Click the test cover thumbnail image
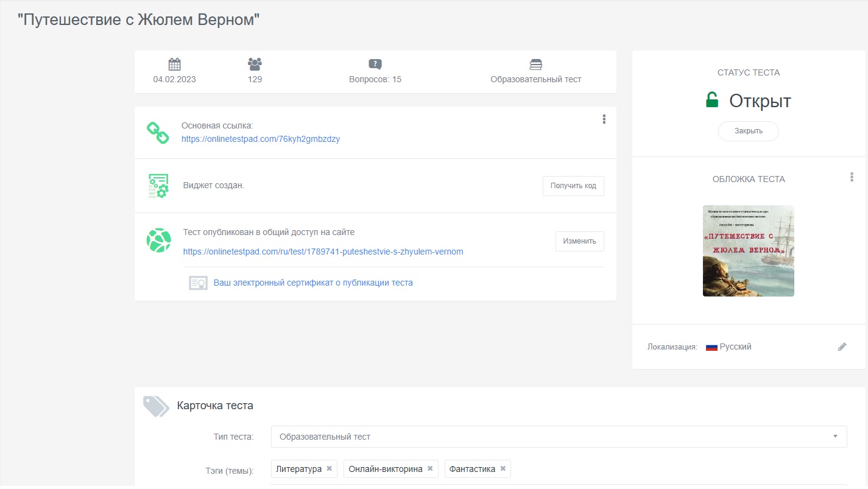868x489 pixels. pyautogui.click(x=749, y=251)
